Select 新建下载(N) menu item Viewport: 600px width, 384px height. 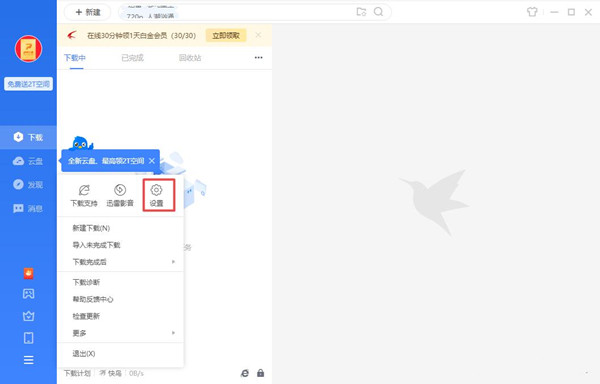pyautogui.click(x=121, y=228)
